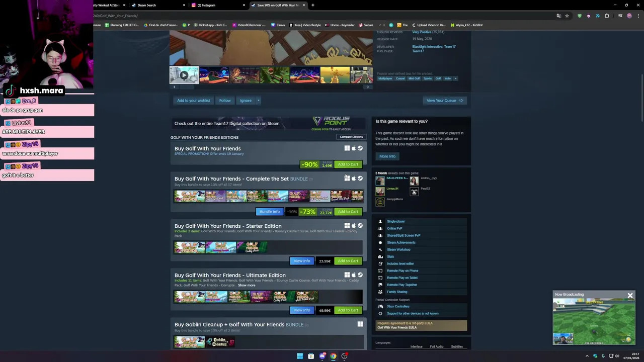
Task: Open OBS Studio from the taskbar
Action: pyautogui.click(x=344, y=356)
